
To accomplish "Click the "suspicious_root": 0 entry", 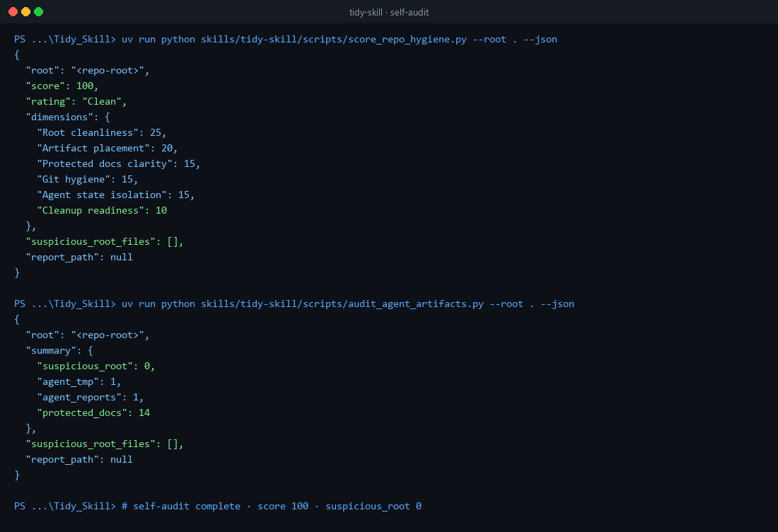I will click(x=95, y=366).
